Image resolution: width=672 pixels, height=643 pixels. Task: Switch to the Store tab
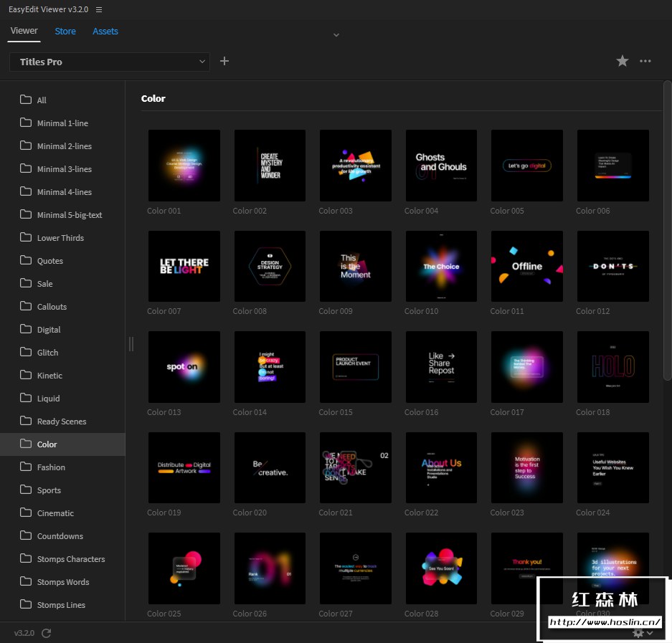65,31
